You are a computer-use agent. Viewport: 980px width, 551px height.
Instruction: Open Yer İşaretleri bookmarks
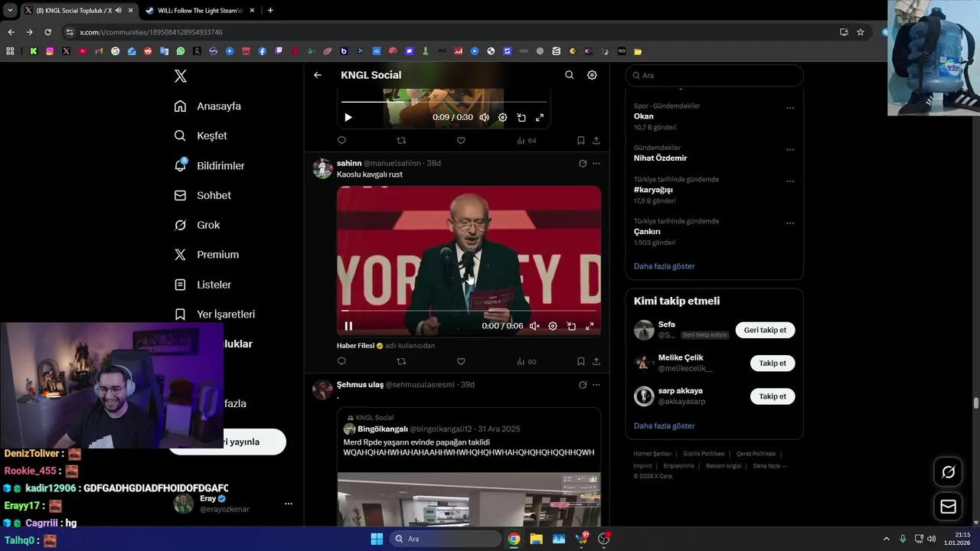pos(214,315)
